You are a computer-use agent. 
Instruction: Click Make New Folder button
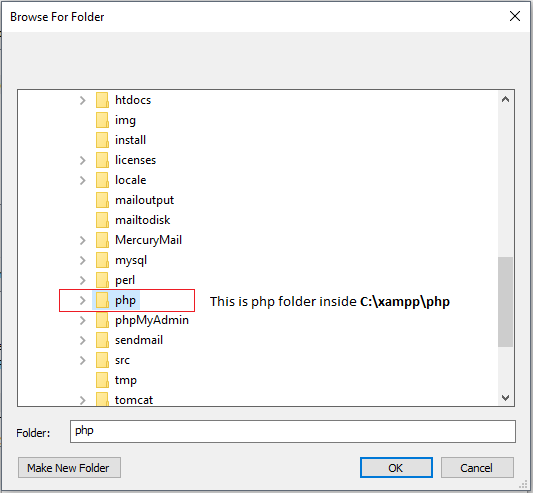[x=69, y=468]
